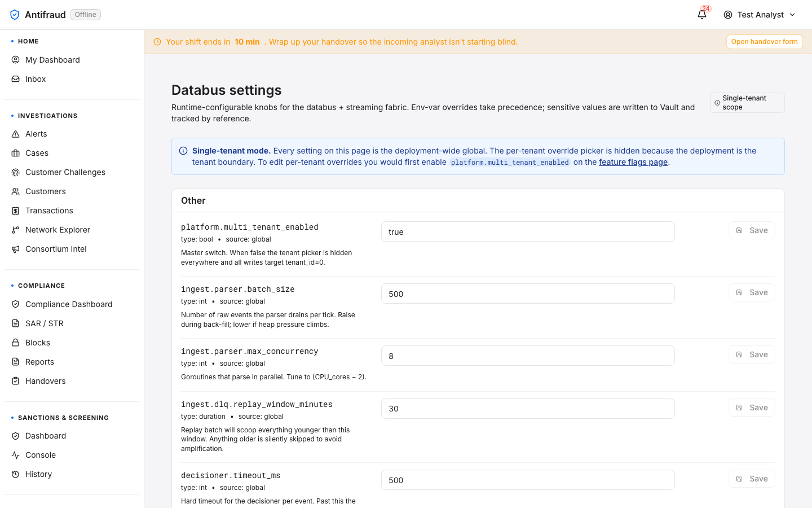812x508 pixels.
Task: Click the SAR / STR document icon
Action: click(16, 323)
